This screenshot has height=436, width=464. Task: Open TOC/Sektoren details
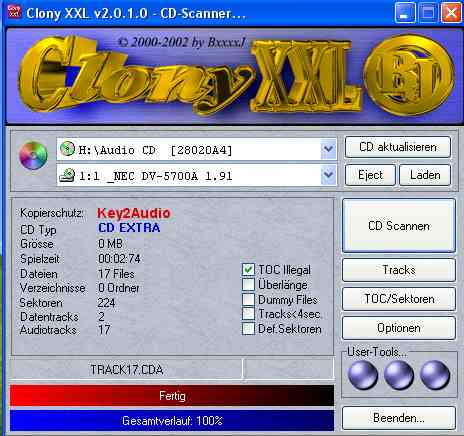click(x=399, y=299)
